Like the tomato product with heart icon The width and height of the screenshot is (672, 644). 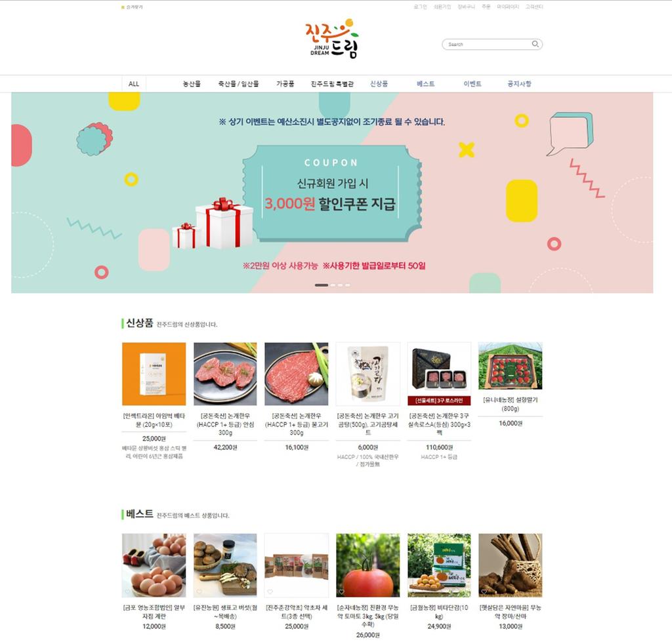pos(341,592)
